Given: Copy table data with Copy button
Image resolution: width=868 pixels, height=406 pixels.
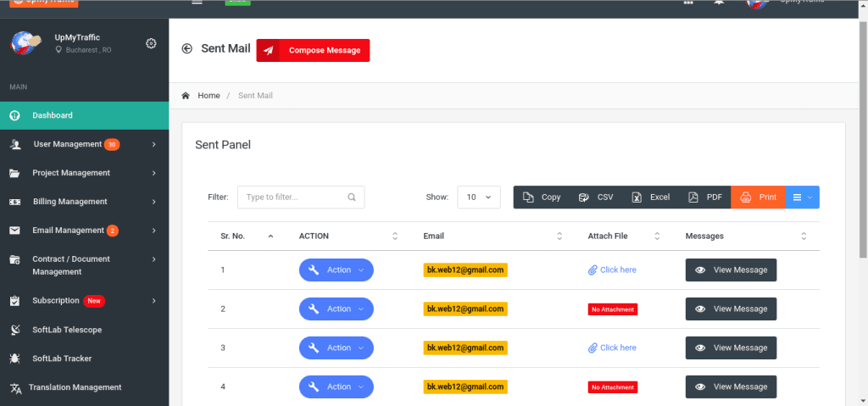Looking at the screenshot, I should pos(542,197).
